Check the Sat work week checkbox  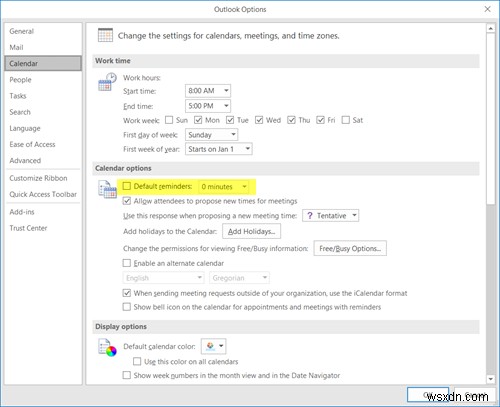pos(346,120)
